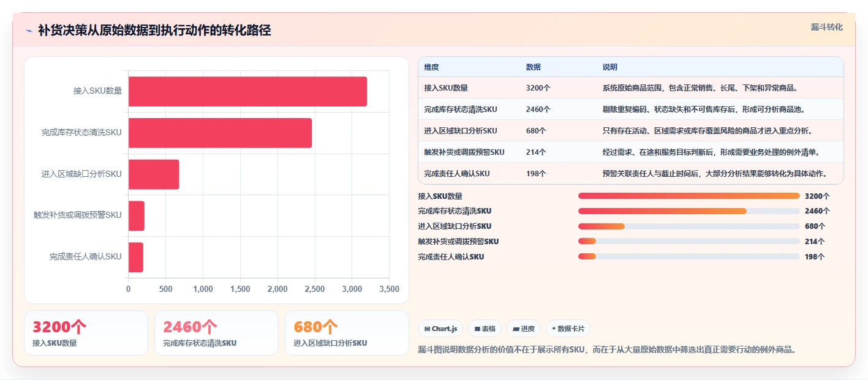Click the 198个 value beside the progress bar
Image resolution: width=868 pixels, height=380 pixels.
[x=815, y=257]
